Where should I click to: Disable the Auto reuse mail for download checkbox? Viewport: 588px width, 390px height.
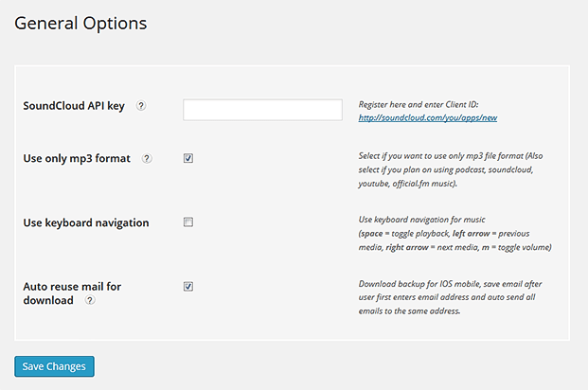[x=188, y=286]
